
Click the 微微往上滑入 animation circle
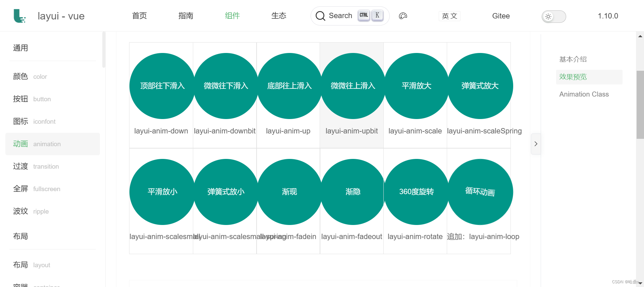click(x=353, y=86)
